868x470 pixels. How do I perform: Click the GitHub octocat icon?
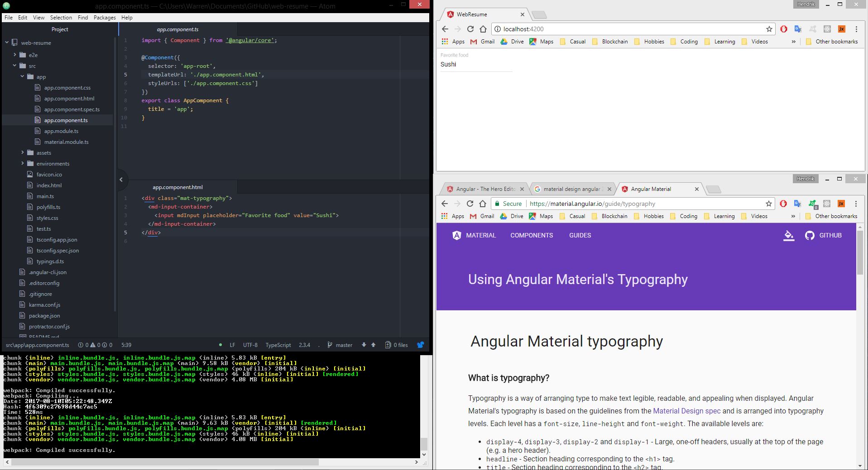[810, 235]
